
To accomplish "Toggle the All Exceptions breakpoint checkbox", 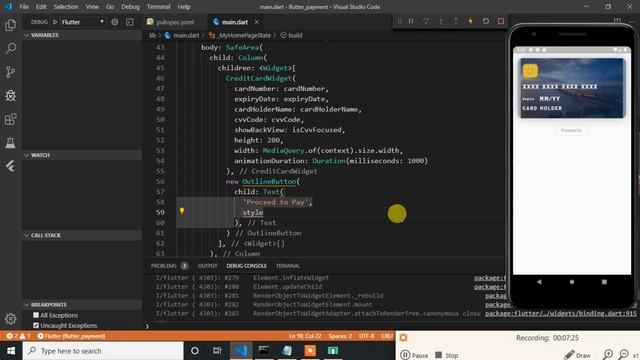I will pyautogui.click(x=36, y=315).
